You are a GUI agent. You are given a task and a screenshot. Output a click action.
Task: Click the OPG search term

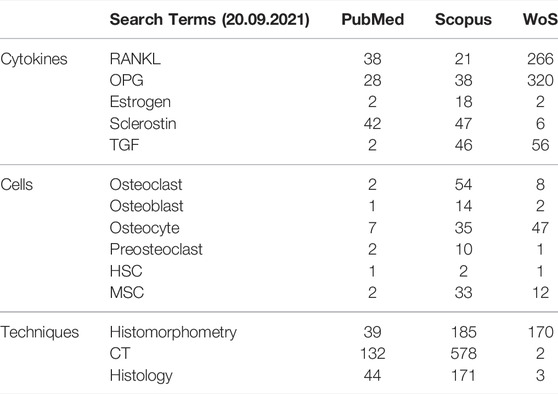point(126,80)
